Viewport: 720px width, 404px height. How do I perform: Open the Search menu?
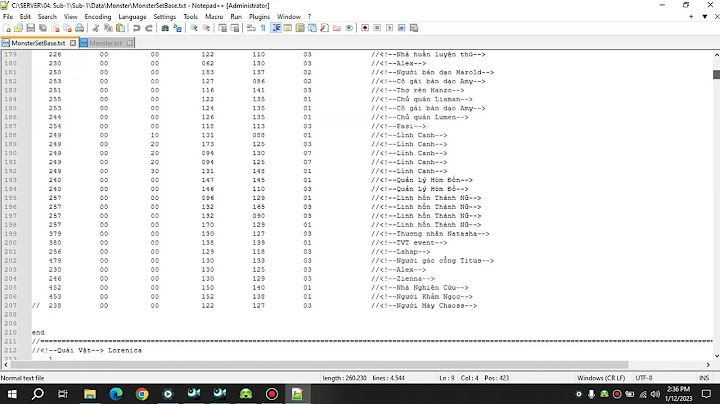pyautogui.click(x=47, y=17)
